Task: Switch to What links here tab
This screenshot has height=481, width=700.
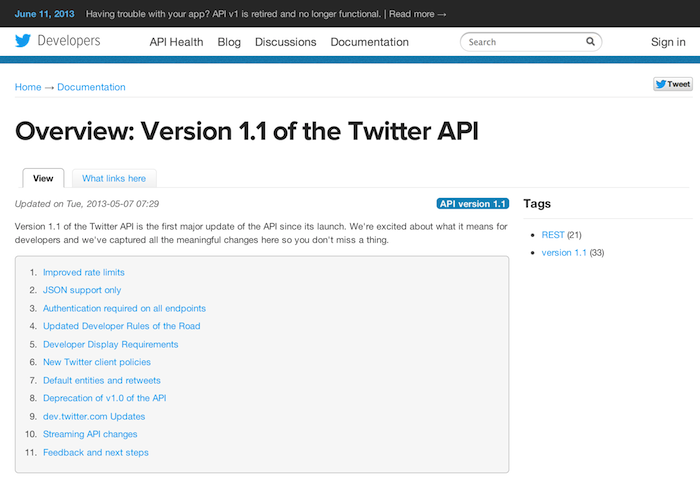Action: (x=114, y=178)
